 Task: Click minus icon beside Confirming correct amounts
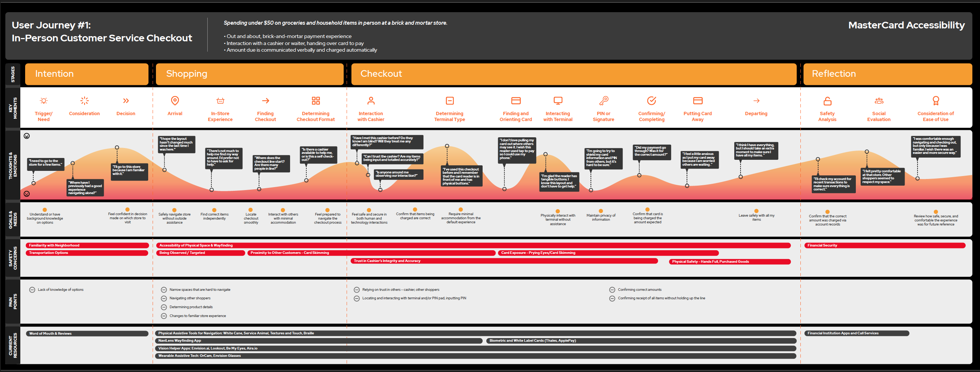click(612, 290)
